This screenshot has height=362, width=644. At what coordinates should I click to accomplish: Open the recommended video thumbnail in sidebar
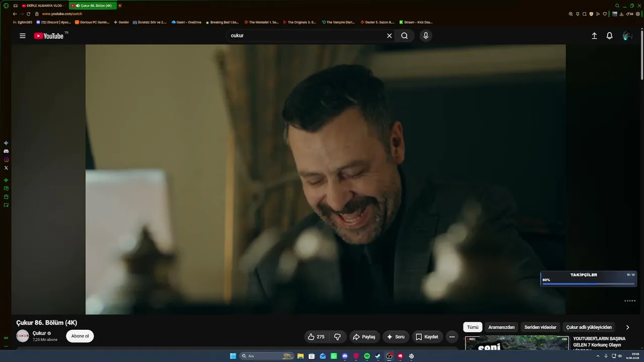pyautogui.click(x=517, y=343)
